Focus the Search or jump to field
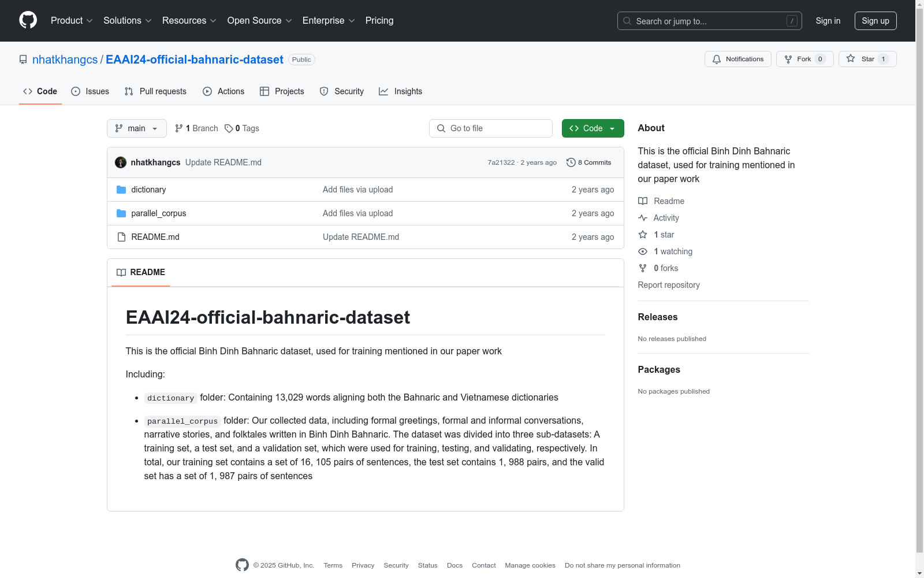Screen dimensions: 924x578 pyautogui.click(x=709, y=21)
